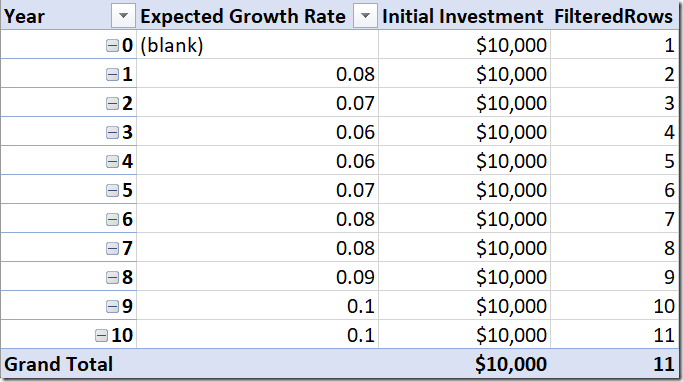The height and width of the screenshot is (382, 683).
Task: Select the FilteredRows column header
Action: pyautogui.click(x=614, y=16)
